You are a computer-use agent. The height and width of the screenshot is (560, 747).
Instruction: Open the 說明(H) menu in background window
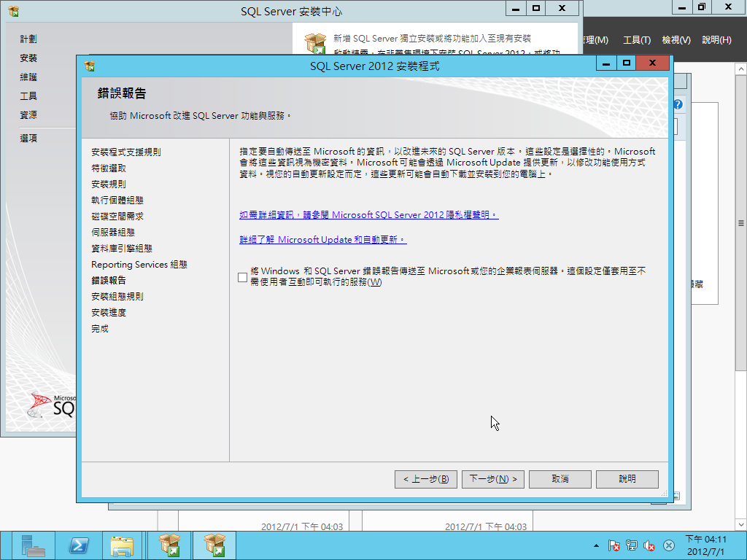click(716, 40)
